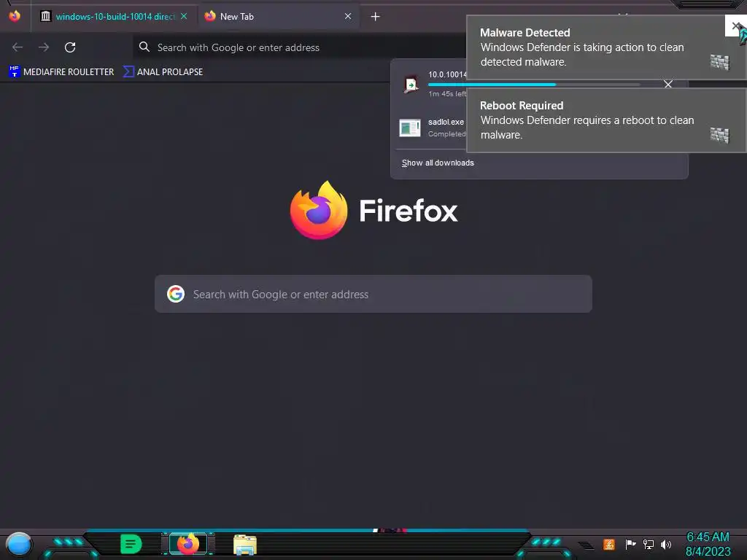Image resolution: width=747 pixels, height=560 pixels.
Task: Click the download progress bar
Action: [533, 85]
